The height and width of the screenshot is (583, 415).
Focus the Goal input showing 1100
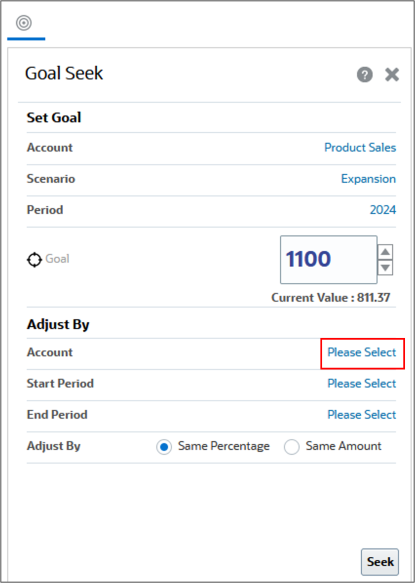tap(328, 259)
